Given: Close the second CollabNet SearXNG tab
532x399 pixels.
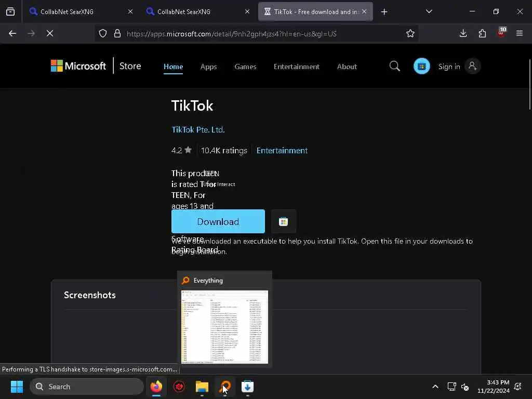Looking at the screenshot, I should pyautogui.click(x=247, y=11).
